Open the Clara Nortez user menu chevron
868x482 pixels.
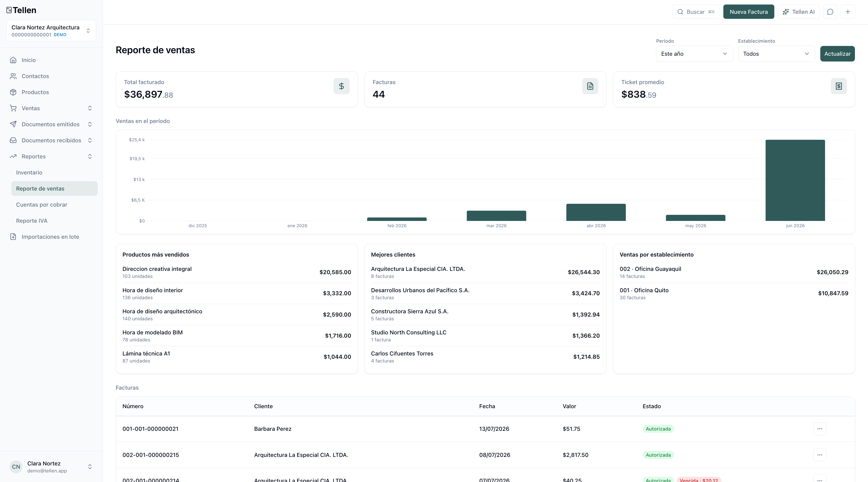(x=90, y=467)
